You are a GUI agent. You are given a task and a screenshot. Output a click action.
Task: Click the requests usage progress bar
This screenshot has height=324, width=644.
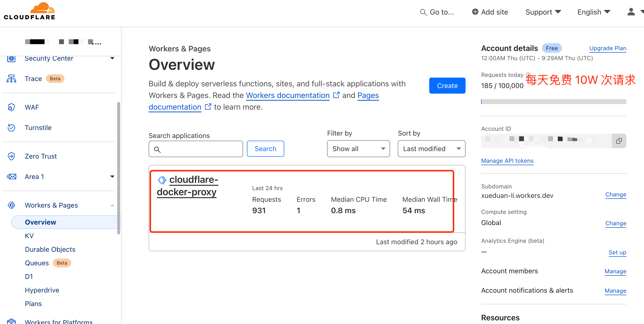pyautogui.click(x=553, y=102)
